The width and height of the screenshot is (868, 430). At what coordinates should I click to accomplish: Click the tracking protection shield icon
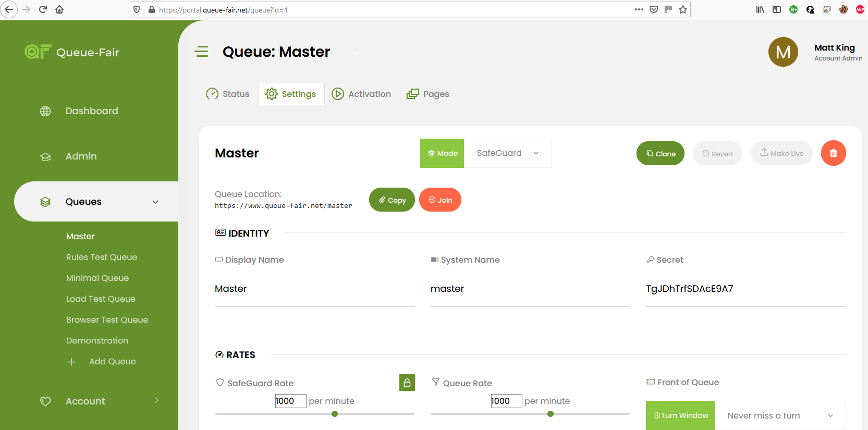coord(137,9)
